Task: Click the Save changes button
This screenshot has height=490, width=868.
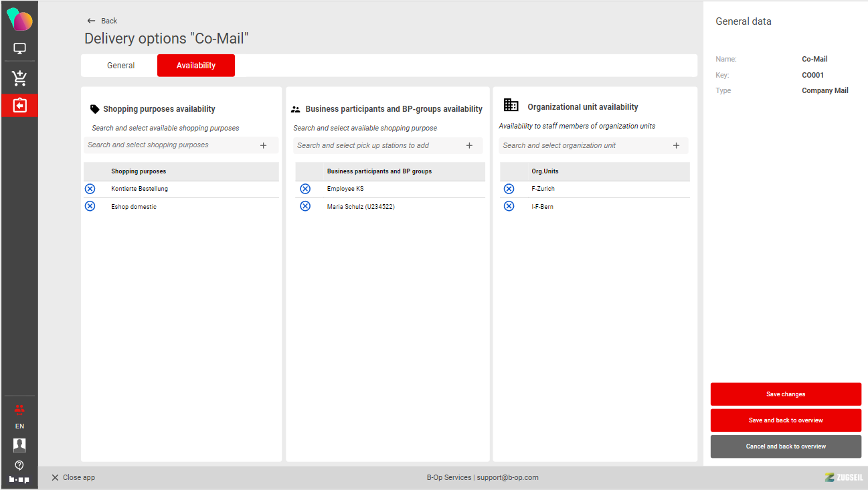Action: pyautogui.click(x=786, y=394)
